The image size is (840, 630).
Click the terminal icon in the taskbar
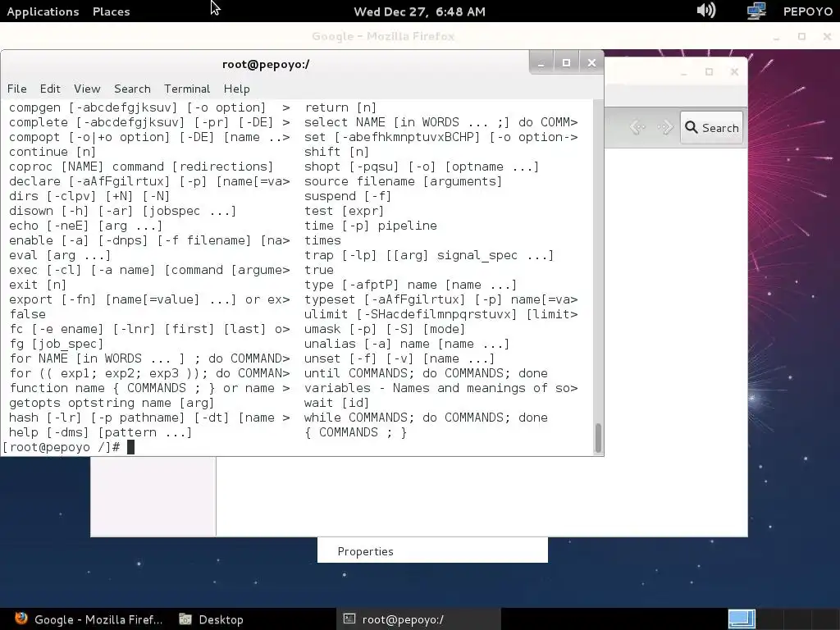click(349, 619)
